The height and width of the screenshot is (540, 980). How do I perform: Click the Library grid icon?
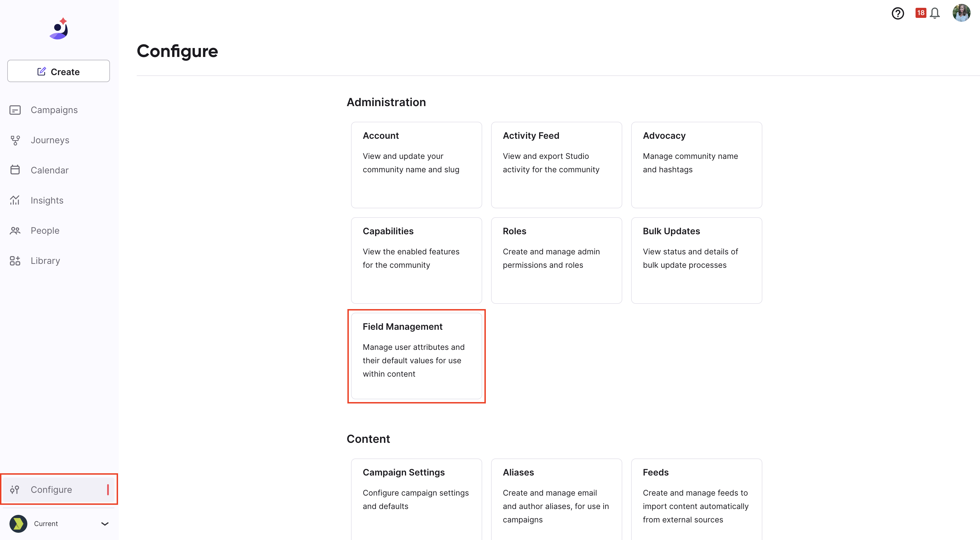[x=15, y=261]
